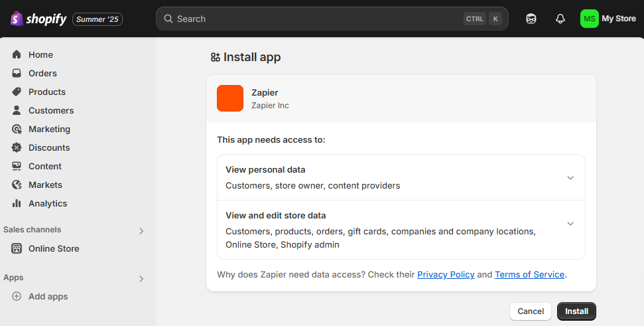
Task: Click the Add apps plus icon
Action: coord(17,296)
